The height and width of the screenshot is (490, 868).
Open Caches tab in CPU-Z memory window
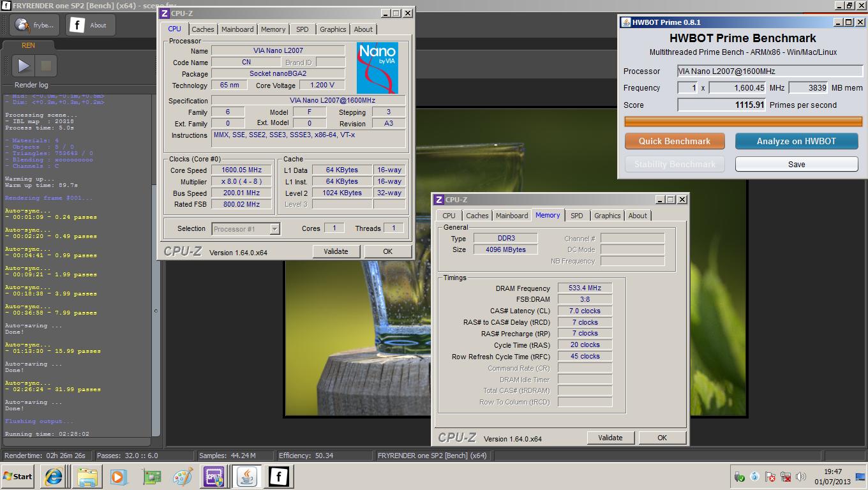477,216
